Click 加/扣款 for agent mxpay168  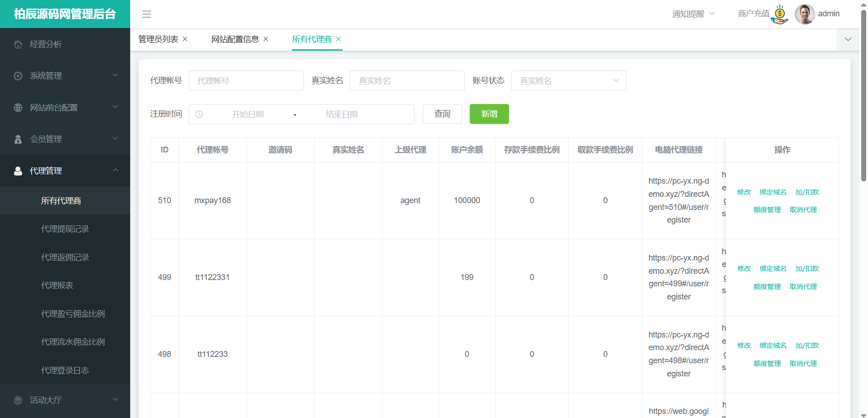(x=807, y=192)
